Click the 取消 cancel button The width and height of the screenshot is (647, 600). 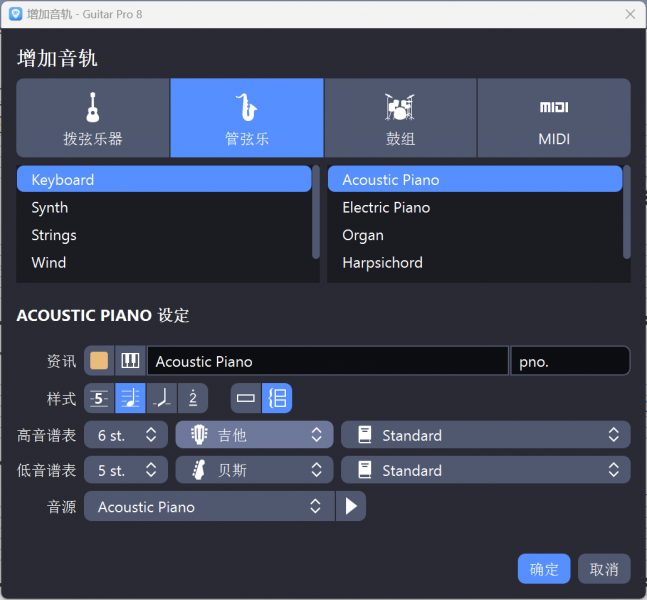point(604,569)
